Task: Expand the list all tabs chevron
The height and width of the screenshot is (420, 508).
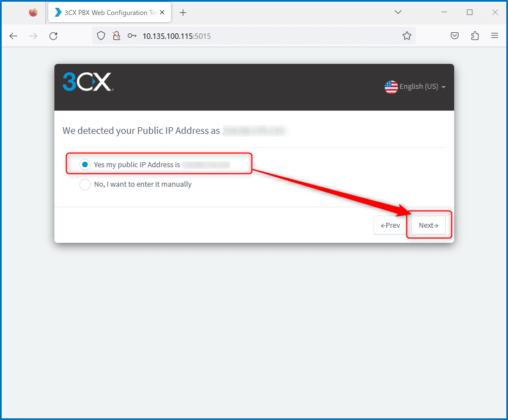Action: pyautogui.click(x=398, y=12)
